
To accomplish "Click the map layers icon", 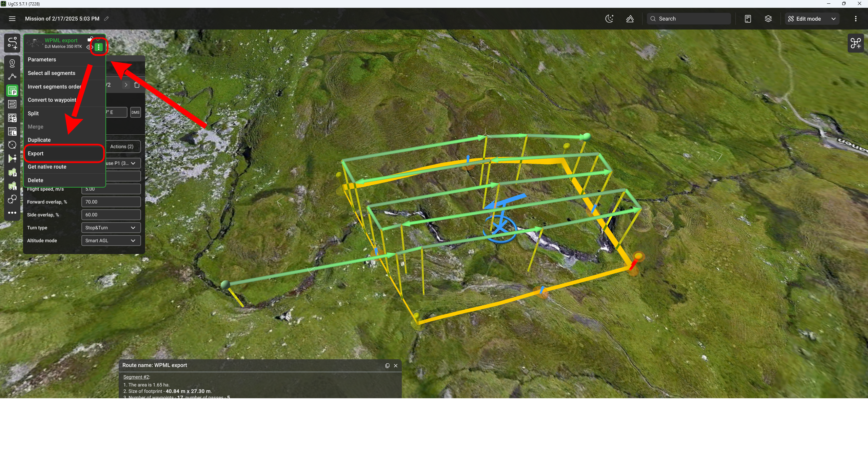I will pos(768,19).
